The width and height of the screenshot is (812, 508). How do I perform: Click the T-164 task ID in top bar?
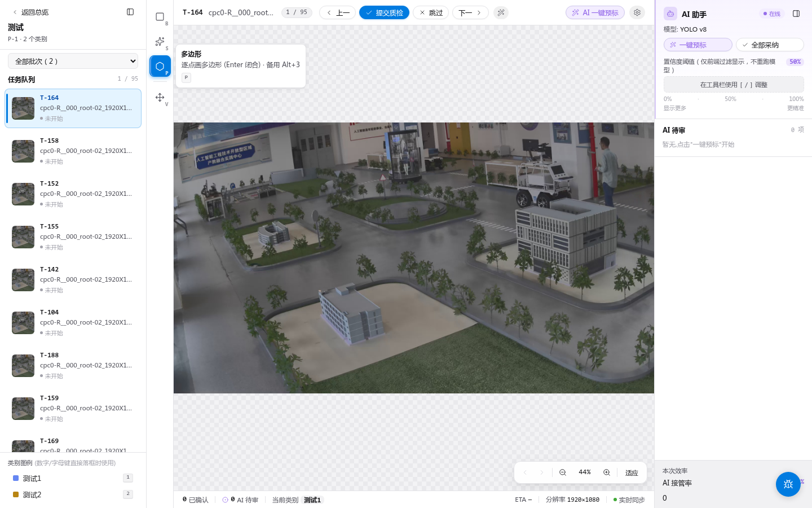point(193,12)
